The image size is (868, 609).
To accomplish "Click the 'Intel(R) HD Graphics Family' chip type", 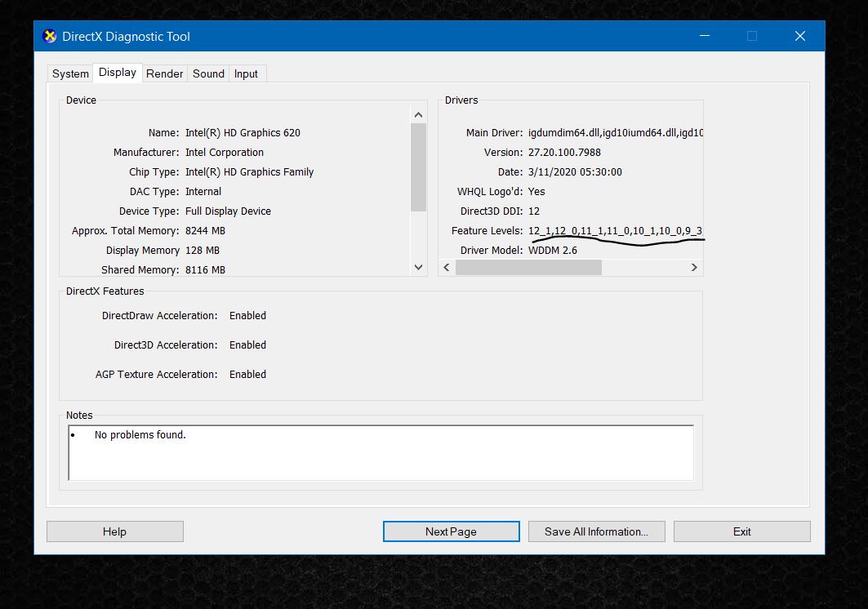I will pyautogui.click(x=249, y=172).
